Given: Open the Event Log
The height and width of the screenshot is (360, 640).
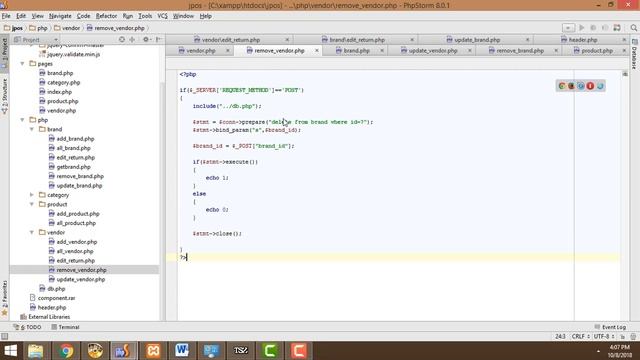Looking at the screenshot, I should 611,327.
